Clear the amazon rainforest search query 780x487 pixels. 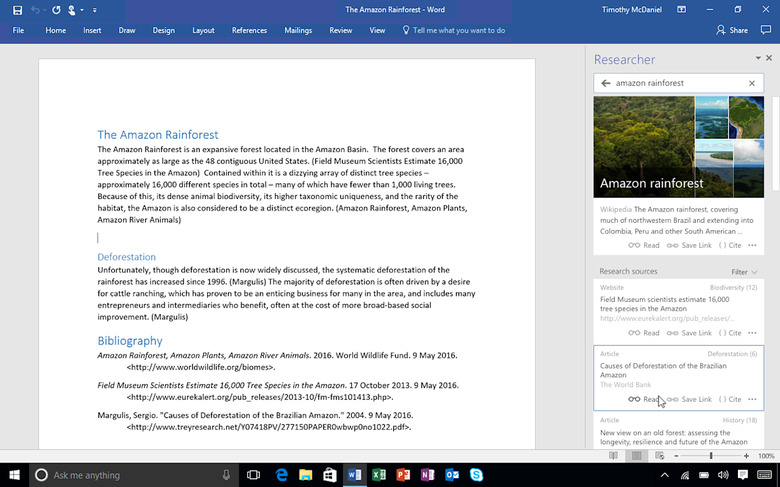(x=752, y=83)
